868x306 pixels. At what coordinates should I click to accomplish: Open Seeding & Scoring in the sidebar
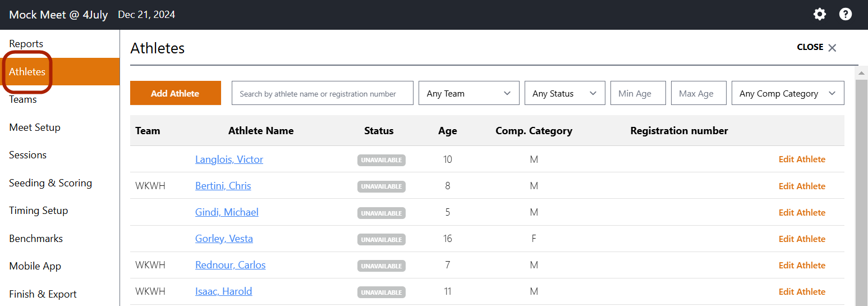tap(50, 183)
